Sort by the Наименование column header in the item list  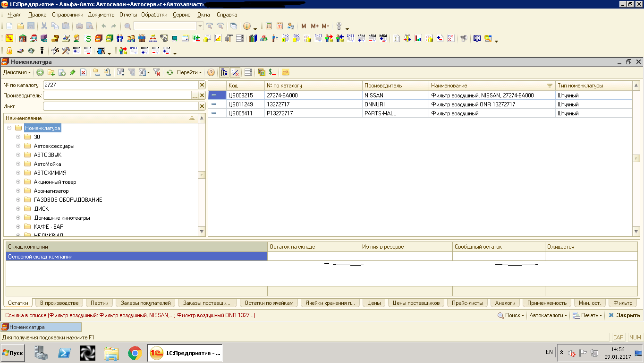pos(492,86)
